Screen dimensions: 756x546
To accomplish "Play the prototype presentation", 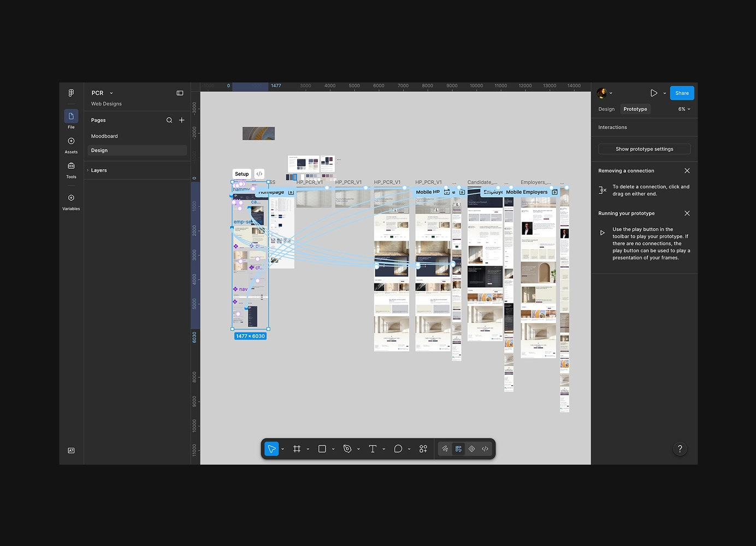I will (654, 93).
